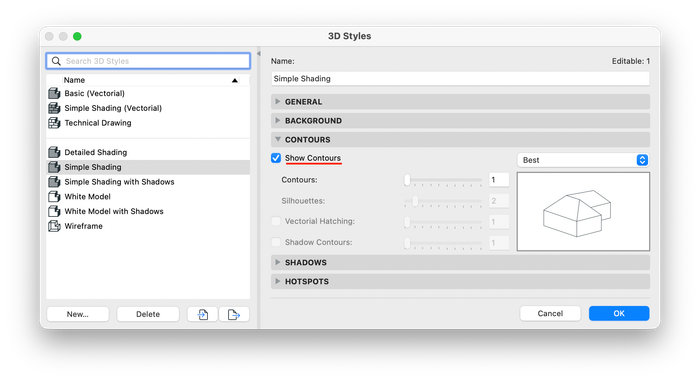Collapse the left panel using the splitter arrow

coord(258,54)
